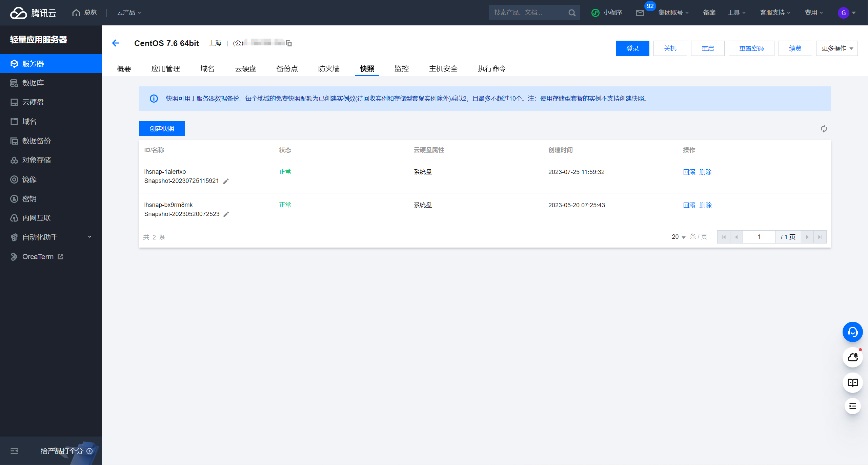This screenshot has width=868, height=465.
Task: Click the 创建快照 button
Action: tap(162, 129)
